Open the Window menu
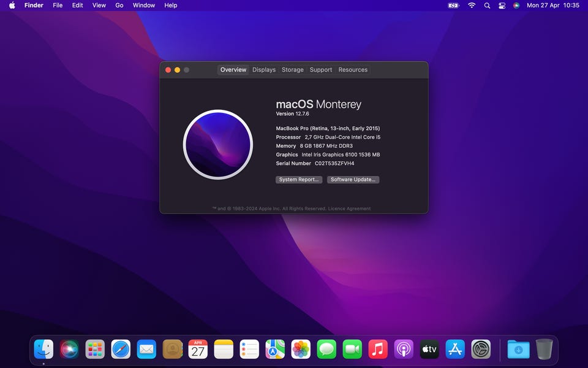 coord(143,6)
